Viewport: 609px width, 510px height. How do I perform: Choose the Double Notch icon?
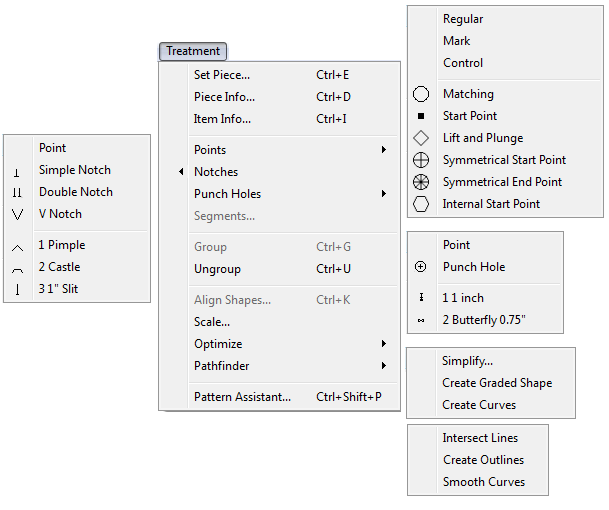tap(17, 193)
